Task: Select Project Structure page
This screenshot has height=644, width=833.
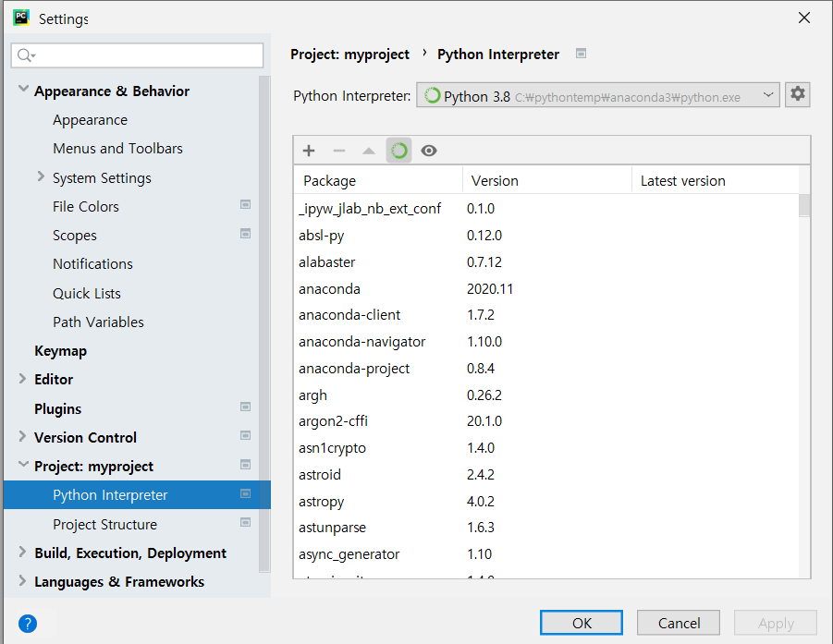Action: (x=105, y=525)
